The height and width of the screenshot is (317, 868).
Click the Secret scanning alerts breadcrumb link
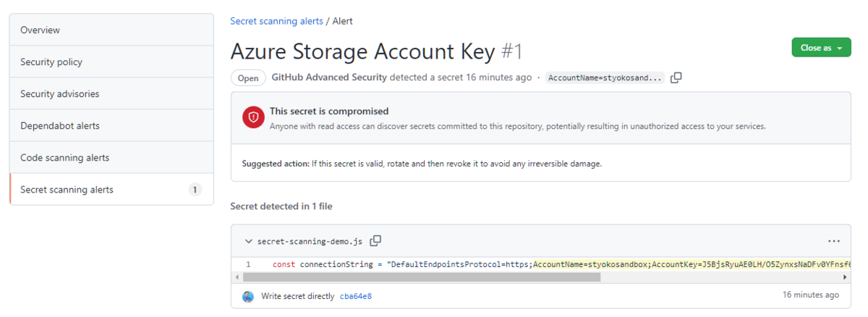click(x=276, y=21)
